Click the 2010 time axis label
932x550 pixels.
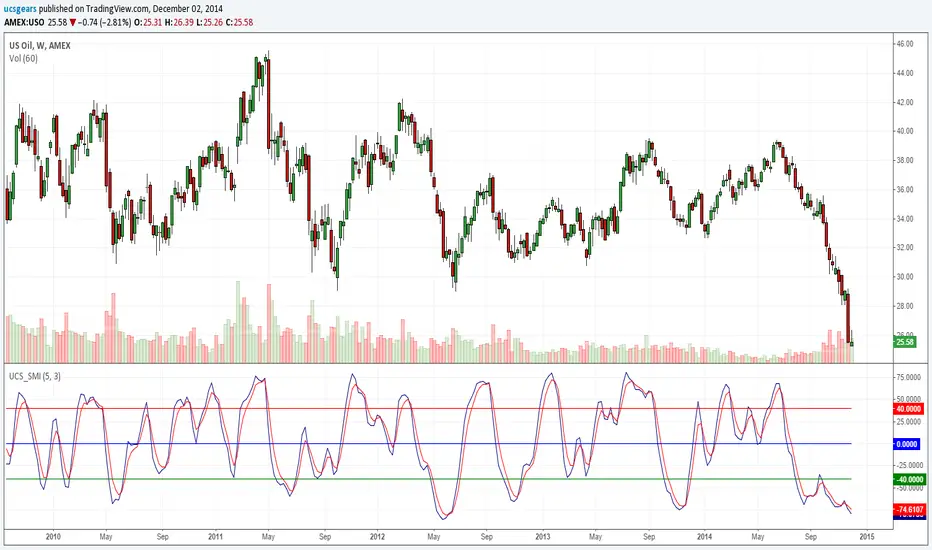[x=53, y=537]
